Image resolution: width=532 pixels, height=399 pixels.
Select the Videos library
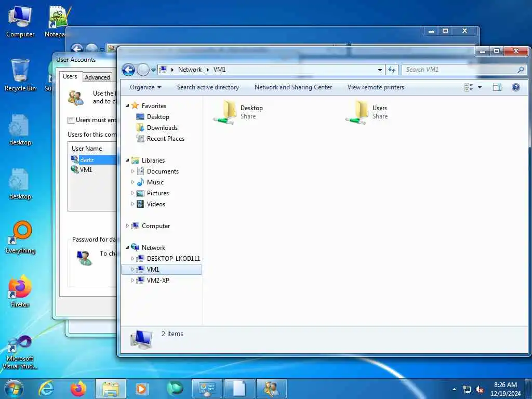tap(156, 204)
